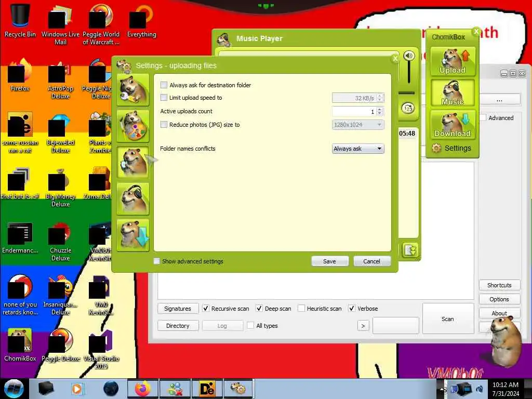Click the > button beside All types
This screenshot has height=399, width=532.
point(363,326)
